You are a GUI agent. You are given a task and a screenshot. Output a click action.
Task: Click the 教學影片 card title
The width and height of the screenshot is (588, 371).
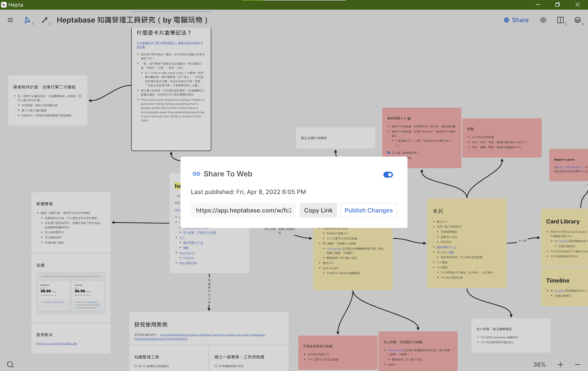click(x=44, y=335)
